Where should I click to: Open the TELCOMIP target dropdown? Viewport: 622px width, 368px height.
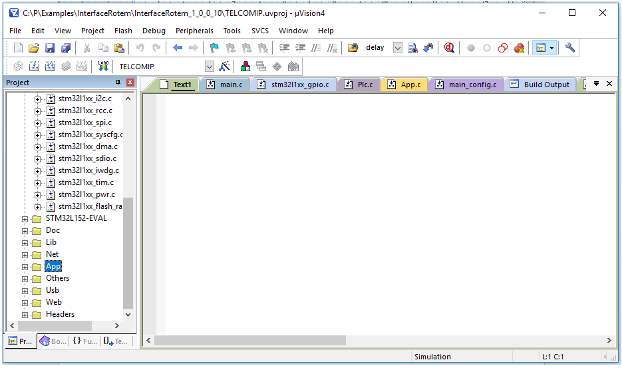pyautogui.click(x=209, y=66)
